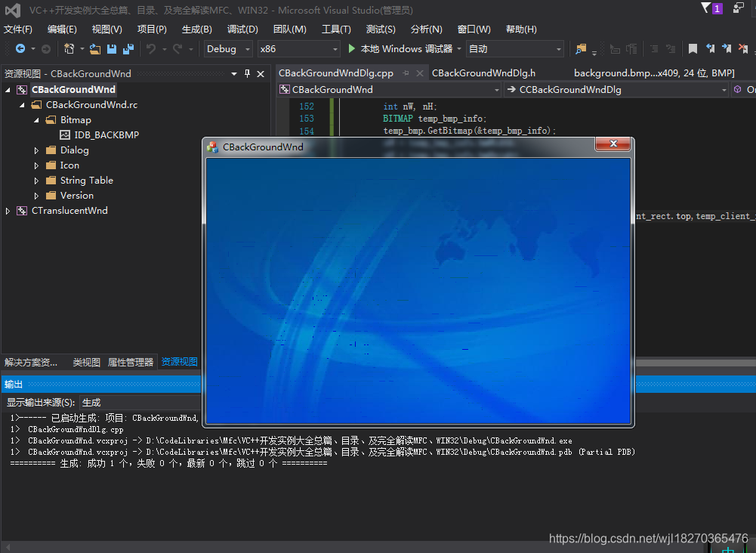Open the 生成(B) menu
Image resolution: width=756 pixels, height=553 pixels.
click(196, 29)
